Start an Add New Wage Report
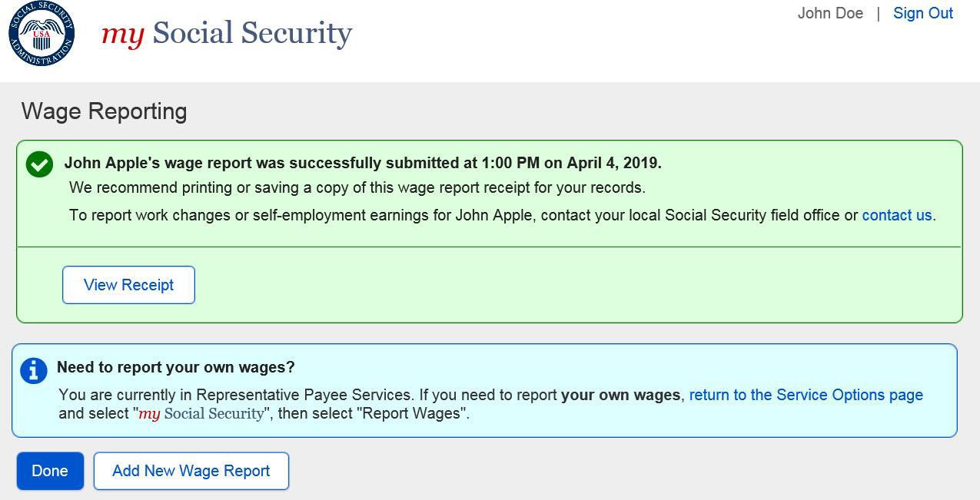Image resolution: width=980 pixels, height=500 pixels. 191,471
